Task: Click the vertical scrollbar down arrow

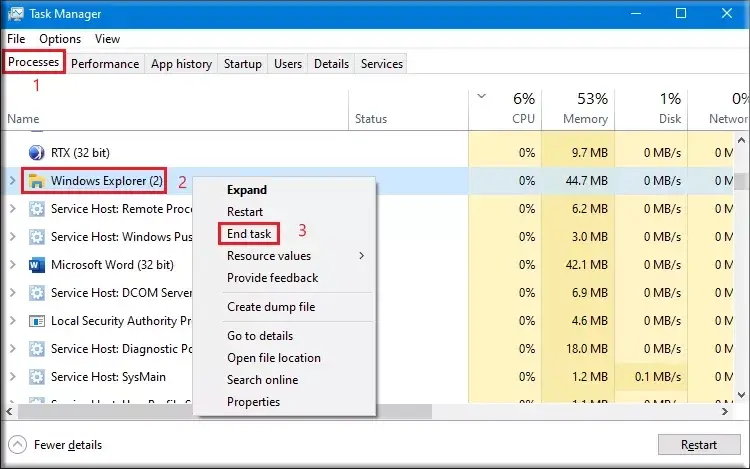Action: [x=741, y=395]
